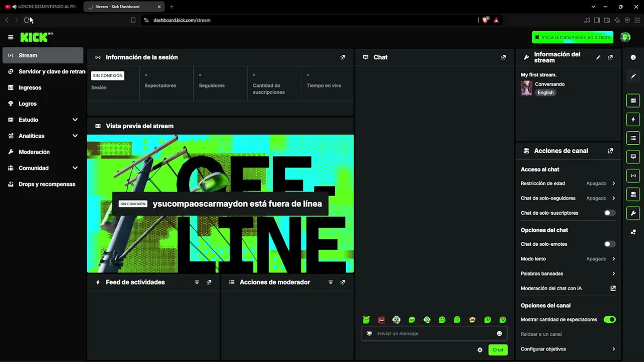Open Drops y recompensas in the sidebar
This screenshot has width=644, height=362.
43,184
